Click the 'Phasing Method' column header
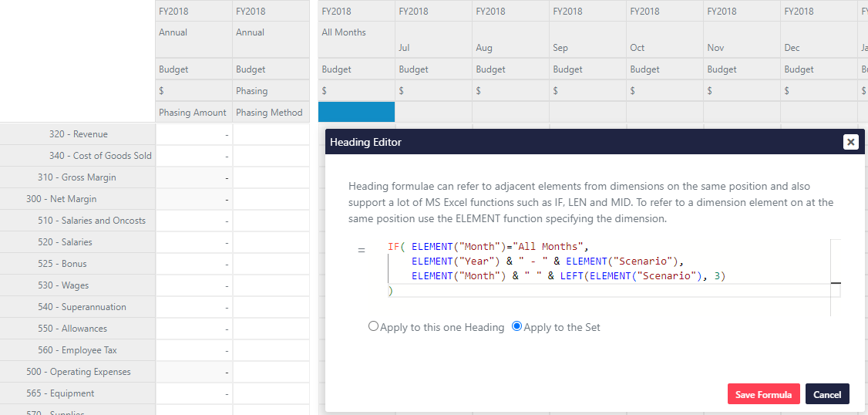 (x=270, y=113)
